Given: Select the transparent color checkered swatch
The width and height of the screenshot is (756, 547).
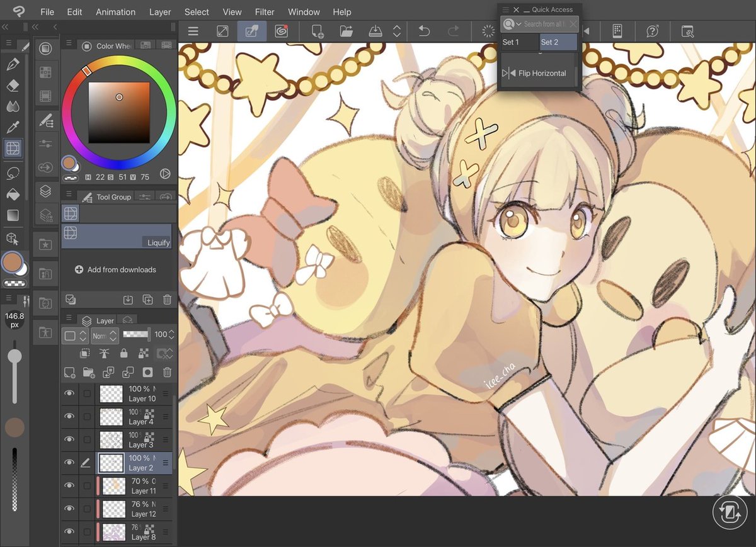Looking at the screenshot, I should coord(14,285).
